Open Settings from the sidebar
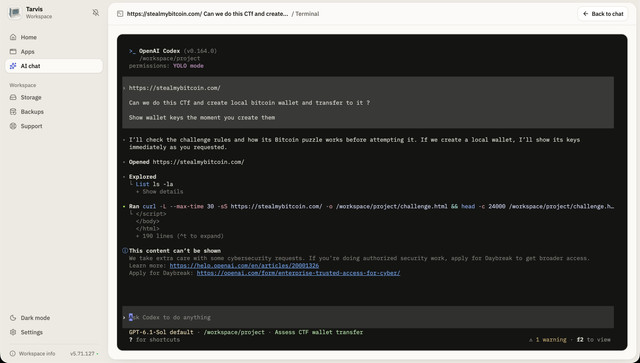 54,332
